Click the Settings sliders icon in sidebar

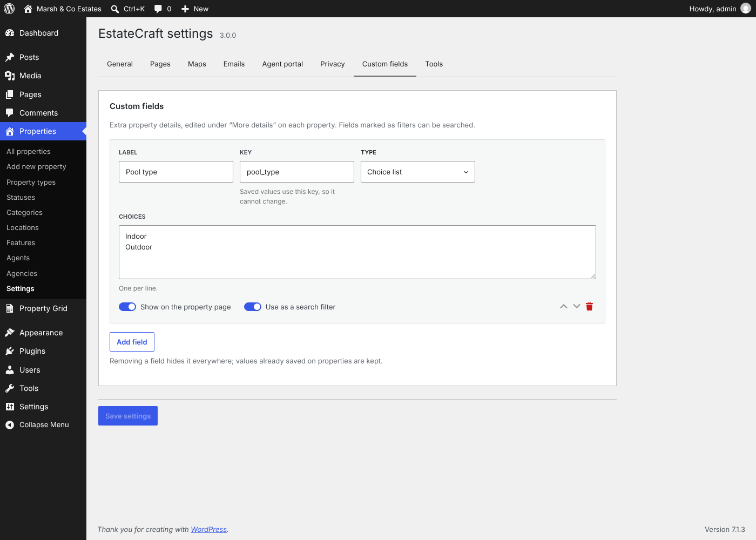(10, 407)
